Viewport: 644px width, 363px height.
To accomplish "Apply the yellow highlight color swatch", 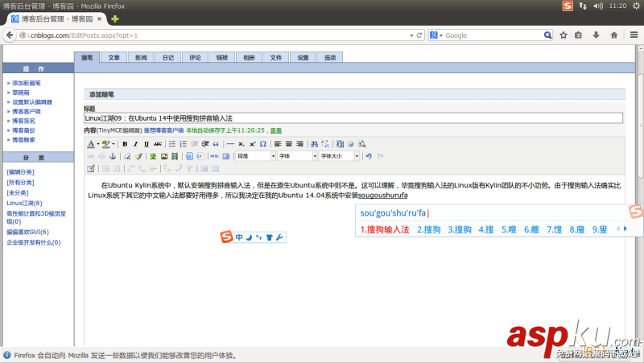I will 106,144.
